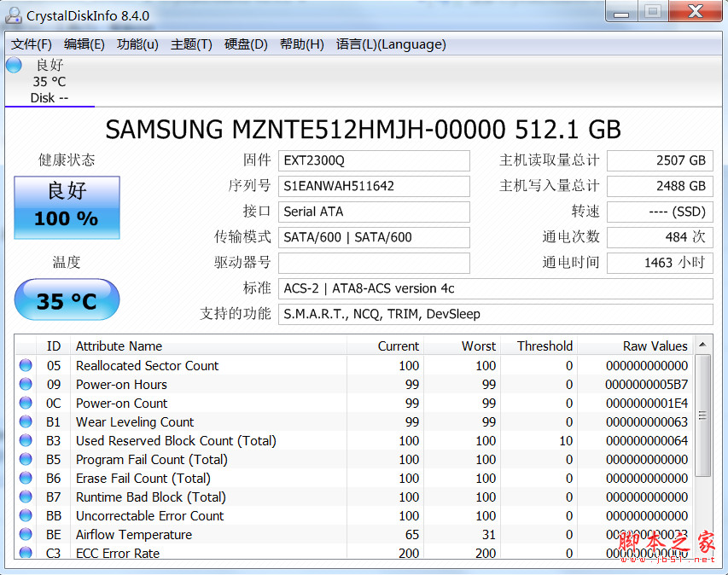
Task: Click the 35 °C temperature button
Action: [x=67, y=299]
